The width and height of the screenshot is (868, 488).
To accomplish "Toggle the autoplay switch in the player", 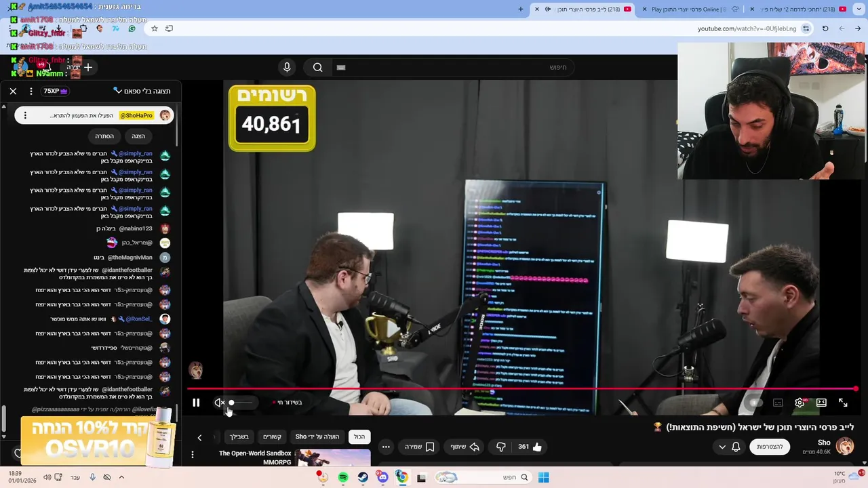I will pos(753,403).
